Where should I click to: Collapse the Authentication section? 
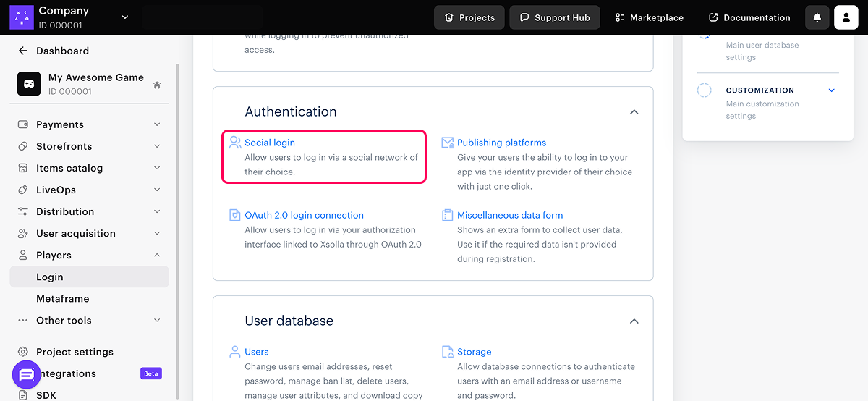click(x=634, y=112)
